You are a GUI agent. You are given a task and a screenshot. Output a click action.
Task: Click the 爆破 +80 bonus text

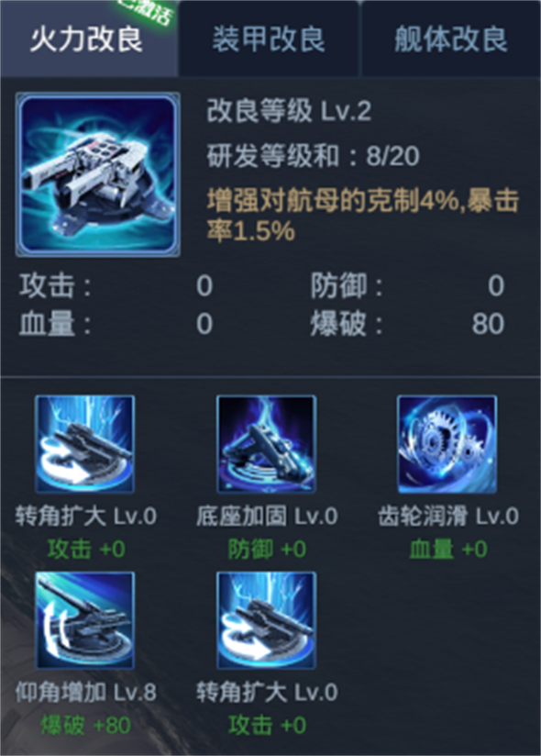[x=85, y=725]
